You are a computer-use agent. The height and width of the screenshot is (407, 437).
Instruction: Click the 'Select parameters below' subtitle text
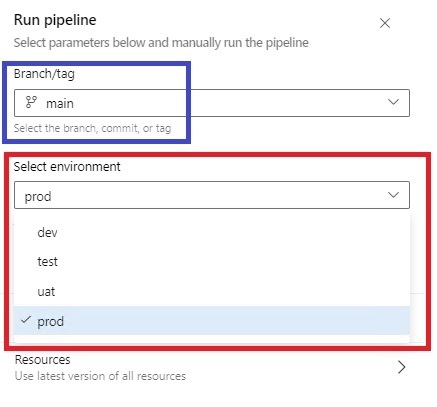click(x=161, y=43)
